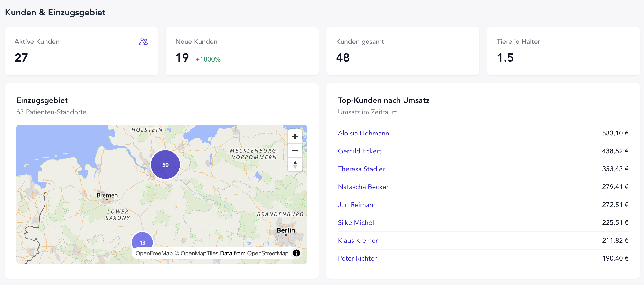Click the 63 Patienten-Standorte subtitle
Image resolution: width=644 pixels, height=285 pixels.
pyautogui.click(x=51, y=112)
